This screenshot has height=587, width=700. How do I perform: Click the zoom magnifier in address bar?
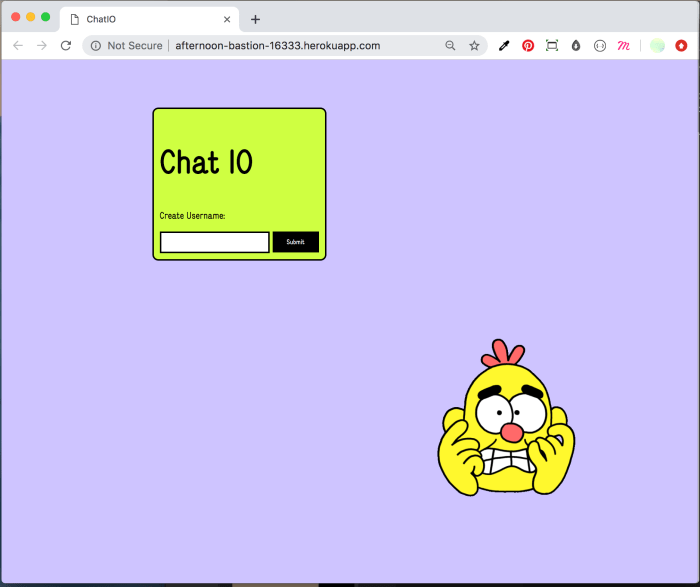[x=450, y=46]
